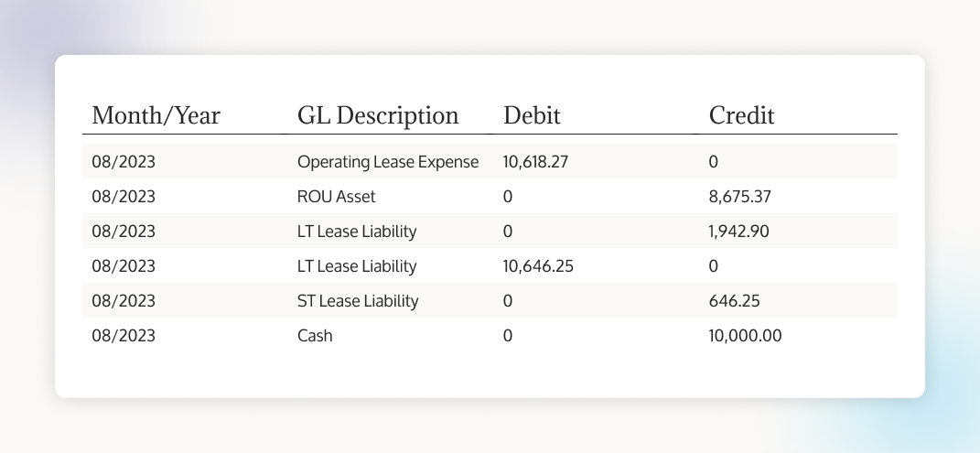Screen dimensions: 980x453
Task: Click the 10,646.25 debit value
Action: [x=540, y=266]
